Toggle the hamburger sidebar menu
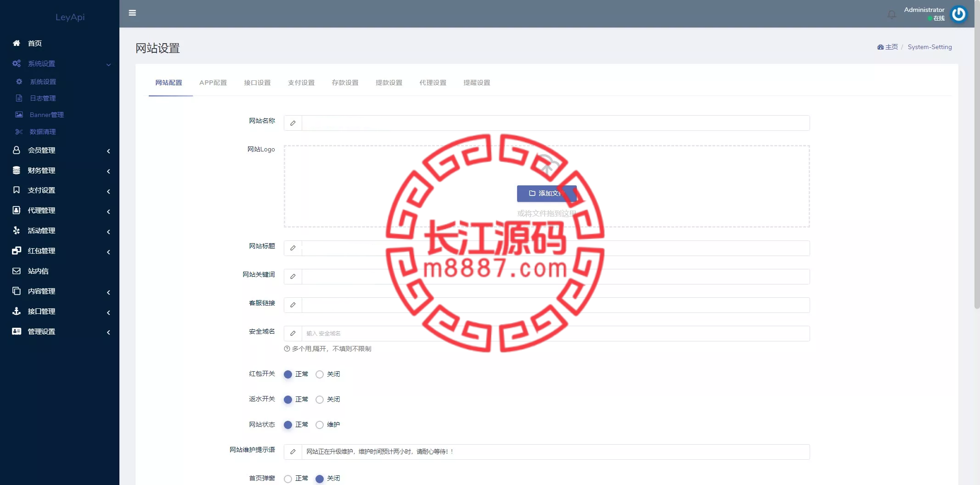Viewport: 980px width, 485px height. point(132,13)
